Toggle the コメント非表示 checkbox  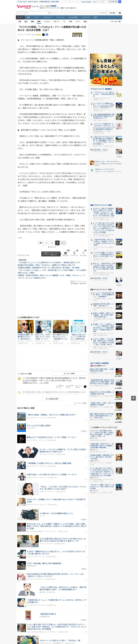[75, 403]
